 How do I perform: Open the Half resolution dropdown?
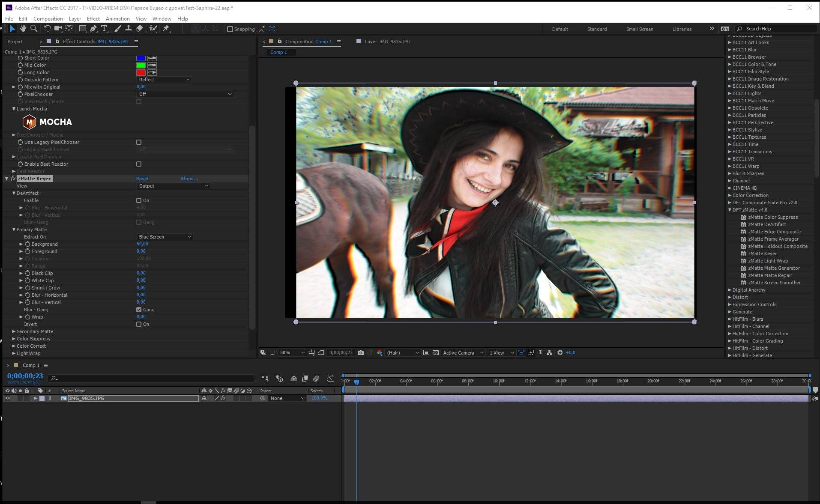[402, 353]
